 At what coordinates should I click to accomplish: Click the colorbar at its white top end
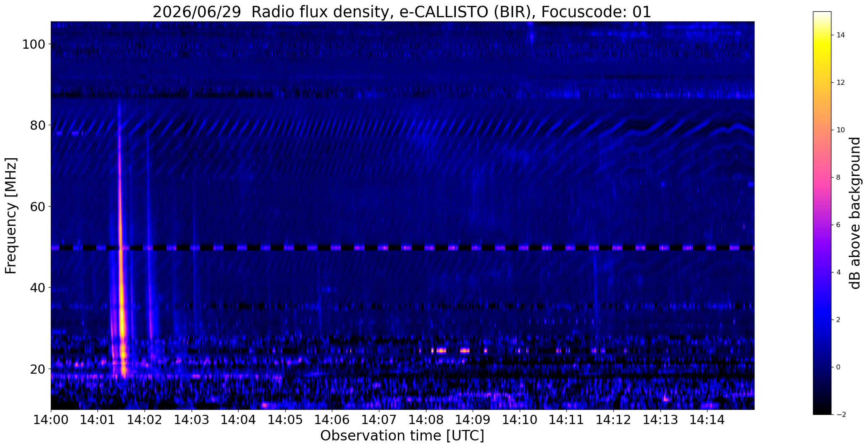tap(822, 14)
